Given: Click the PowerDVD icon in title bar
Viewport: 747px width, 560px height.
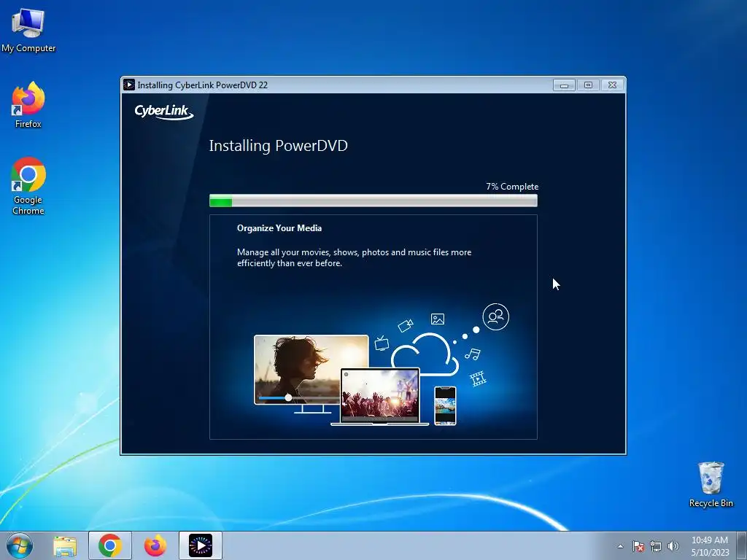Looking at the screenshot, I should [x=129, y=85].
